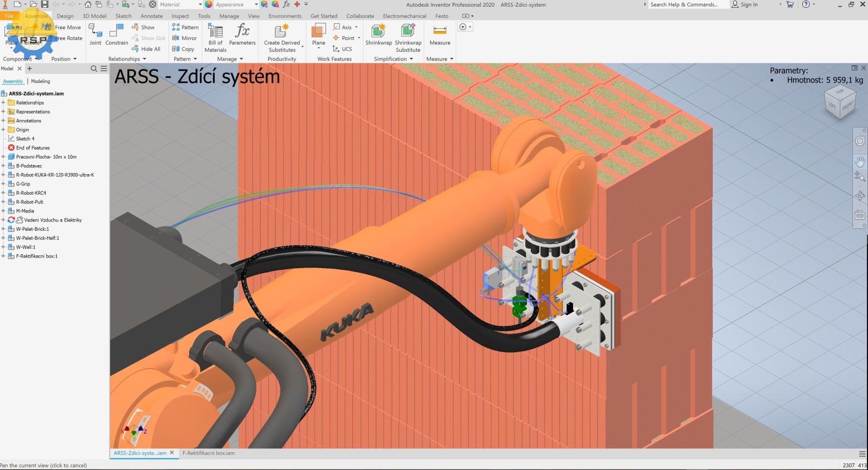Open the Design ribbon tab
The image size is (868, 470).
click(x=65, y=16)
